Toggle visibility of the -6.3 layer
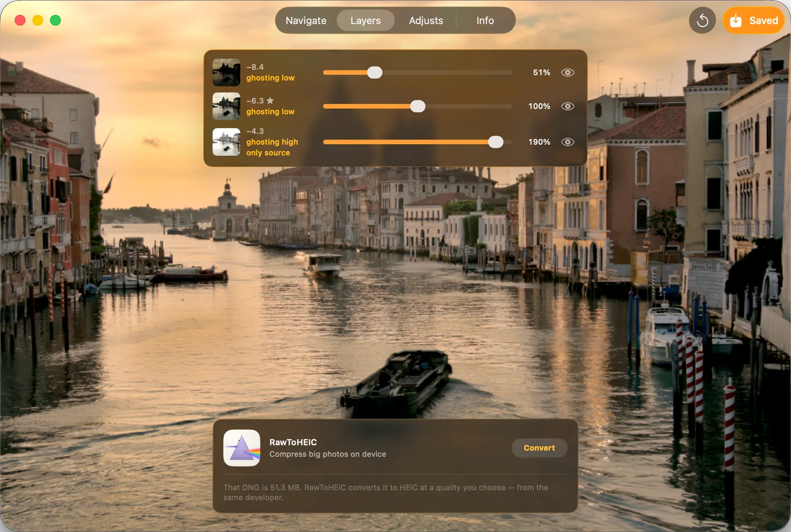 coord(567,106)
